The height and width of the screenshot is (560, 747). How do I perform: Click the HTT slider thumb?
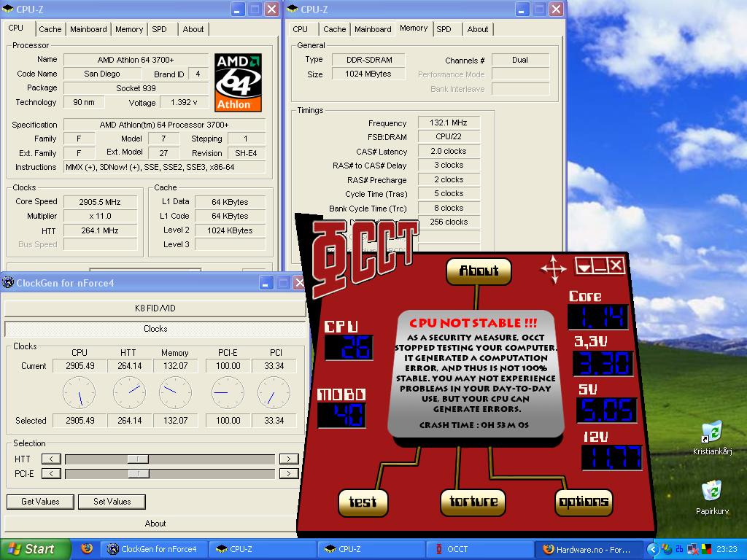coord(138,459)
